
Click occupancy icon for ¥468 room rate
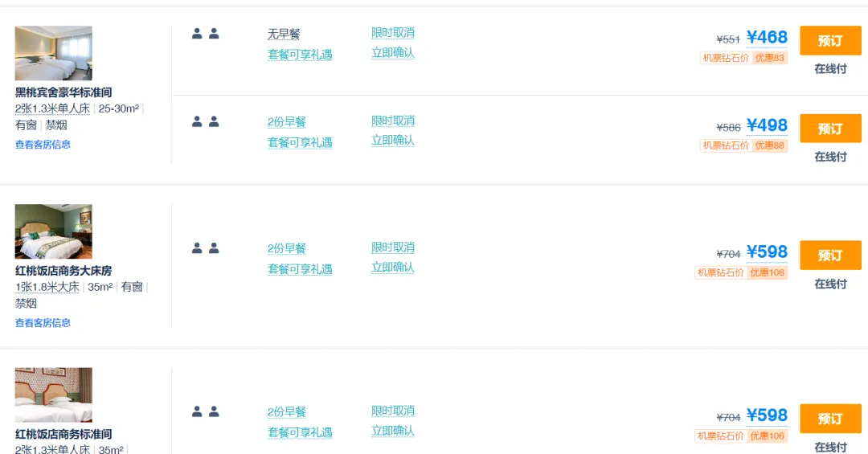click(205, 34)
